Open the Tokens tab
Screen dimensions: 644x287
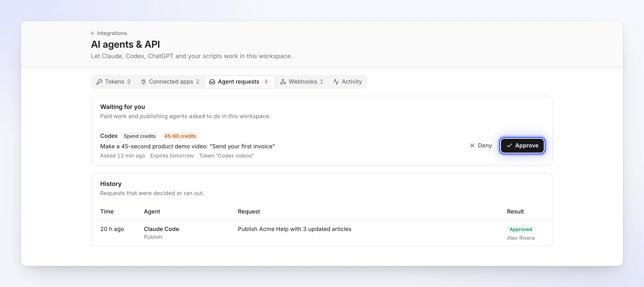[x=113, y=82]
